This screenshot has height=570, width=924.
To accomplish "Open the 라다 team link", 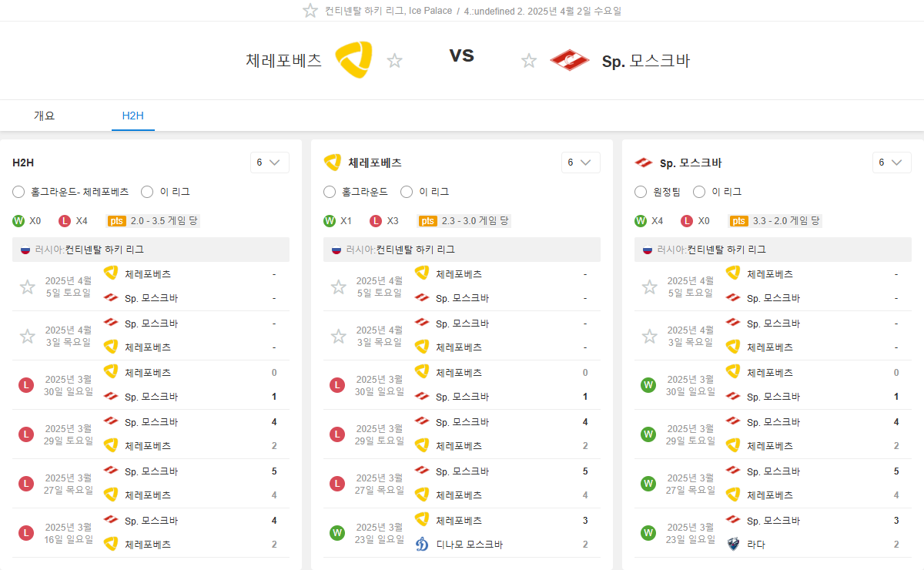I will pyautogui.click(x=755, y=545).
